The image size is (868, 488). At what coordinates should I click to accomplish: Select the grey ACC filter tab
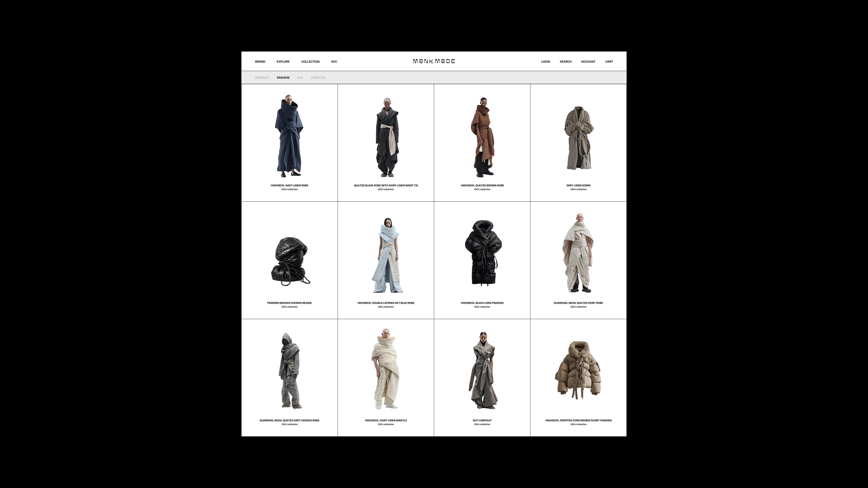300,78
